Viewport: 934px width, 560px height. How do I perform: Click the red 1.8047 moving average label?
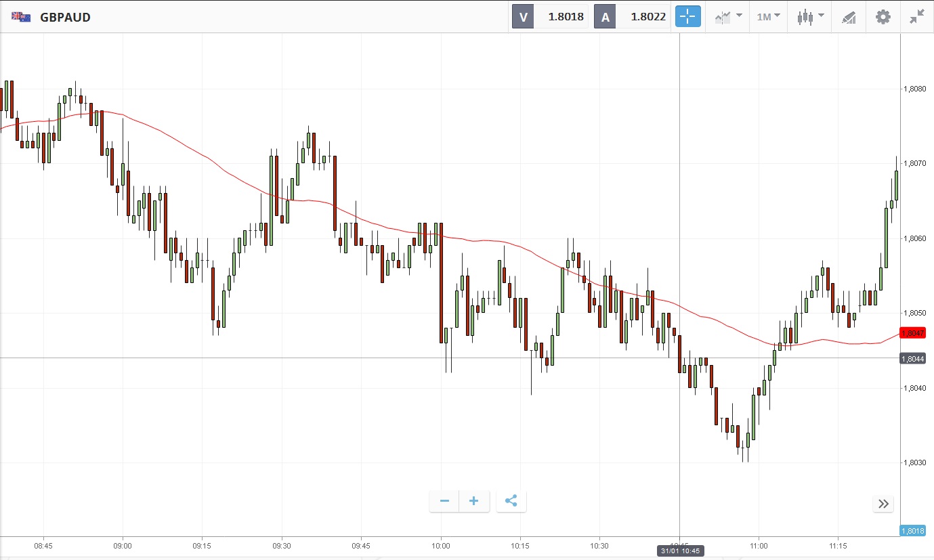tap(912, 333)
